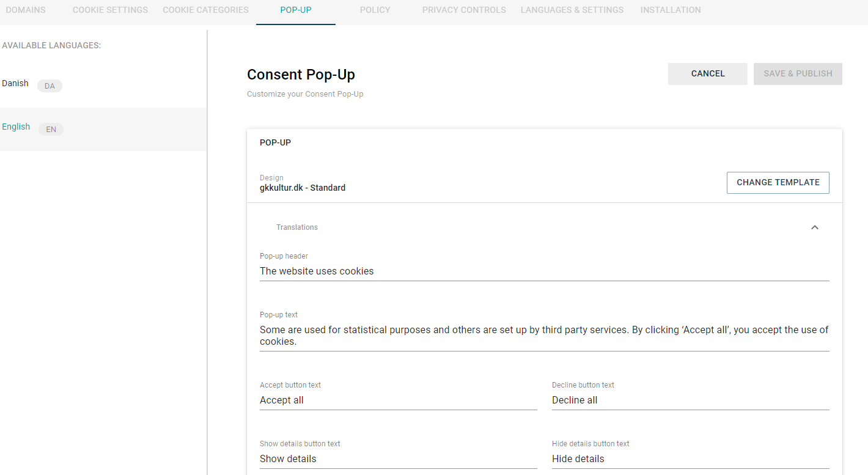The image size is (868, 475).
Task: Open Languages & Settings tab
Action: point(572,10)
